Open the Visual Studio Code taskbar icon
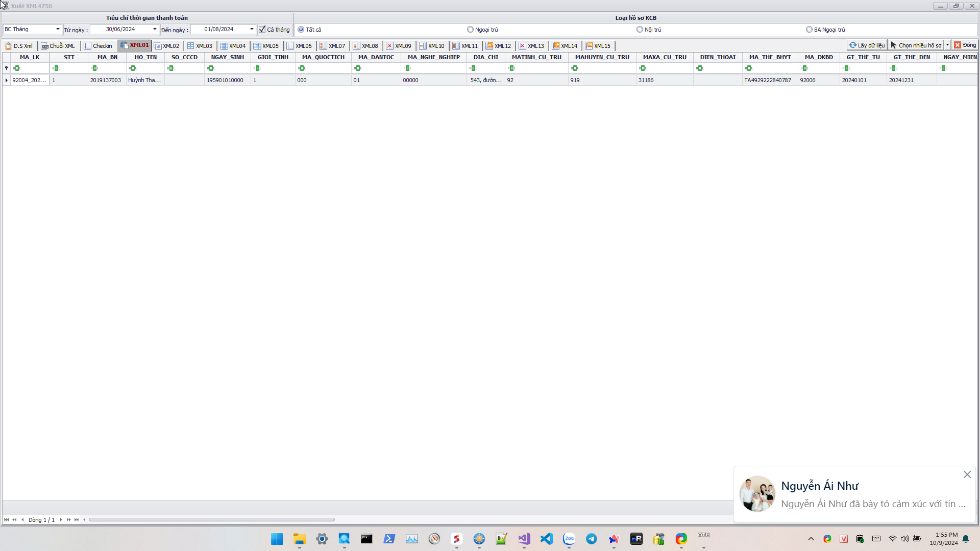Image resolution: width=980 pixels, height=551 pixels. click(546, 539)
